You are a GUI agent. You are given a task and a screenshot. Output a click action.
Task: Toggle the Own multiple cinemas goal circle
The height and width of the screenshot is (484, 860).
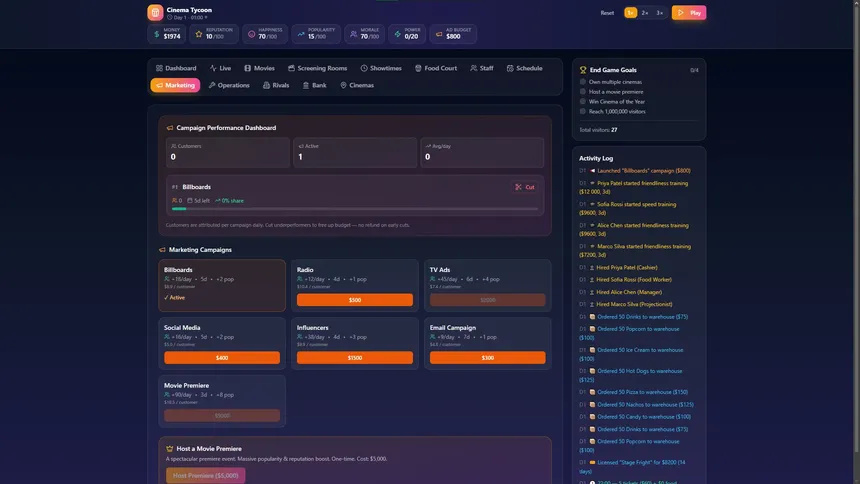pyautogui.click(x=582, y=82)
